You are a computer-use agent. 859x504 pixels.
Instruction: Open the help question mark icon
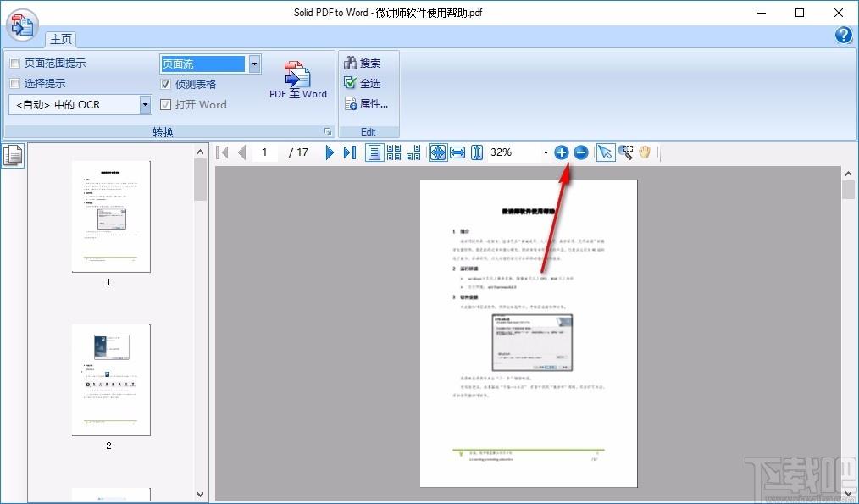[843, 35]
